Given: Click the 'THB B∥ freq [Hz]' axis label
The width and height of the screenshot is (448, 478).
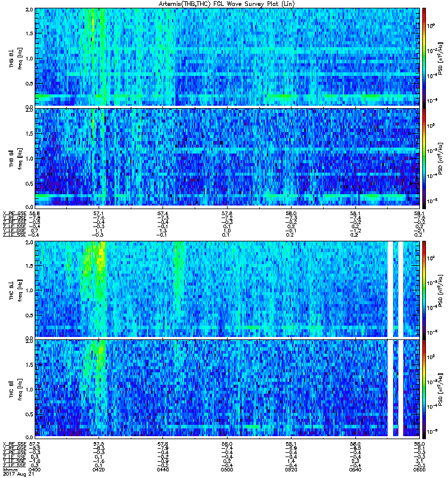Looking at the screenshot, I should [16, 158].
